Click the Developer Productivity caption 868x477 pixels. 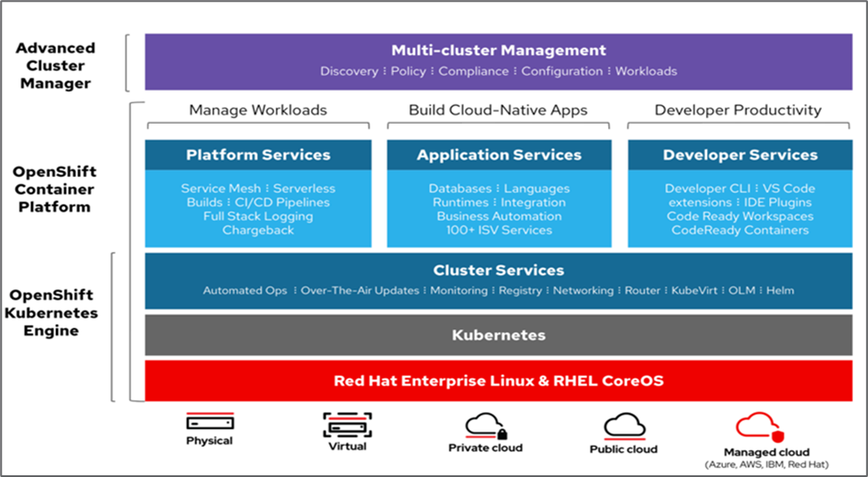tap(738, 110)
